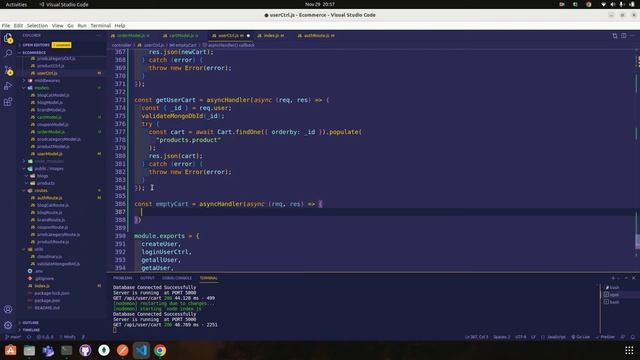
Task: Open Run and Debug view icon
Action: tap(8, 86)
